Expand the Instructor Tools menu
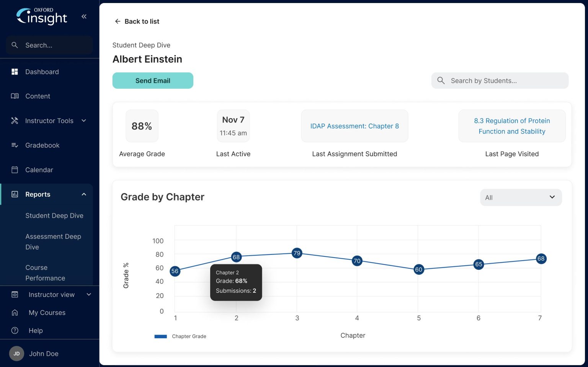The image size is (588, 367). pyautogui.click(x=49, y=121)
